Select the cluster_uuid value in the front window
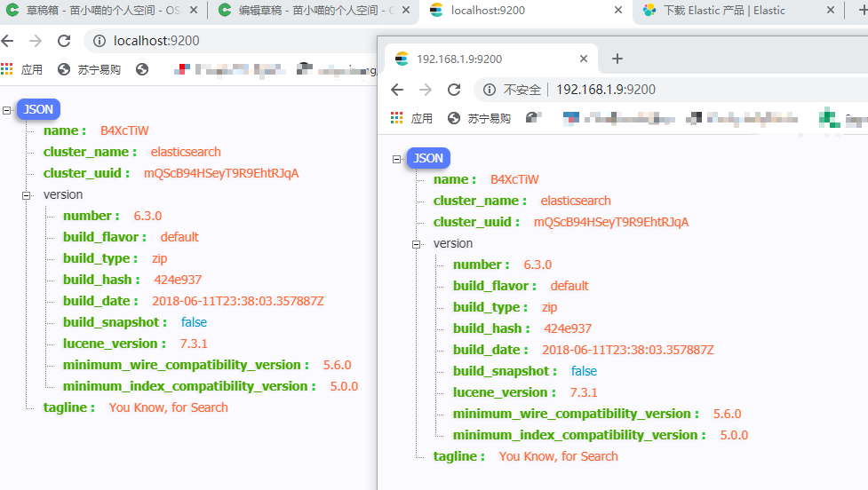Viewport: 868px width, 490px height. pyautogui.click(x=611, y=222)
